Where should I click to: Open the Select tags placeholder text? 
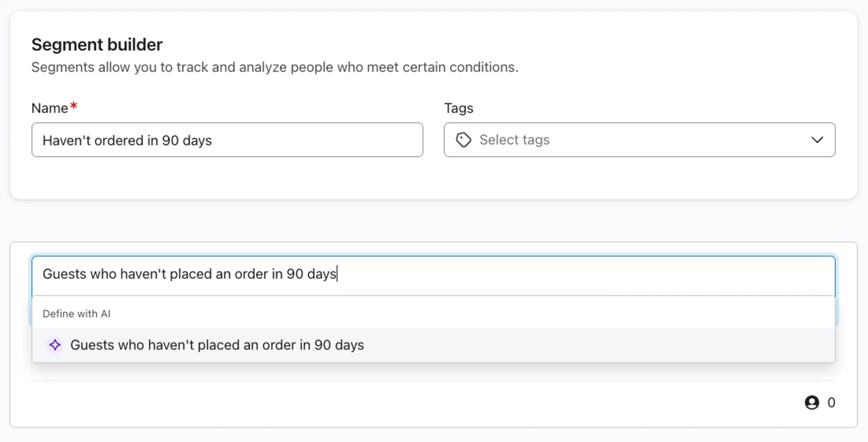514,140
